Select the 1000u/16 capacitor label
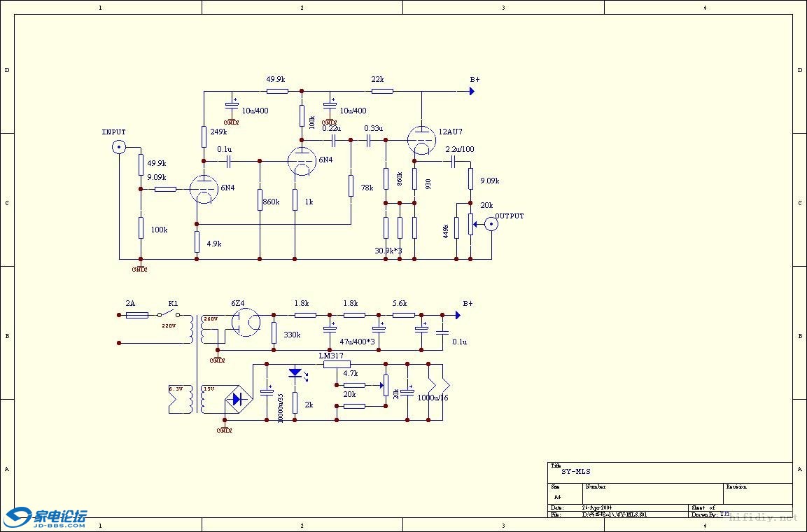Image resolution: width=807 pixels, height=532 pixels. pos(433,398)
